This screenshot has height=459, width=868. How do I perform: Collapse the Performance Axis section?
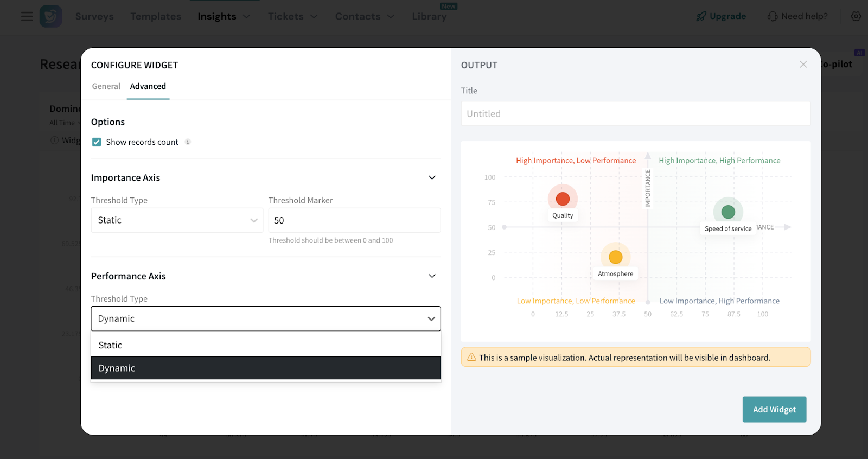pyautogui.click(x=432, y=276)
